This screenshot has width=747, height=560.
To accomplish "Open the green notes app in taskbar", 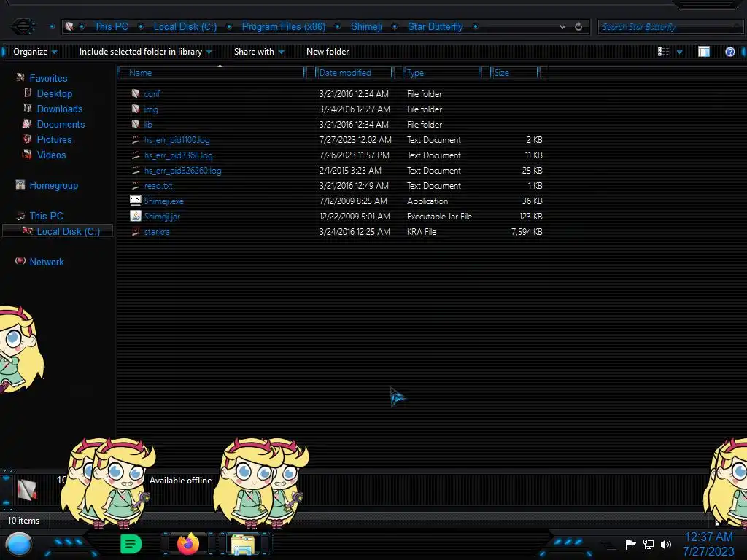I will pyautogui.click(x=131, y=544).
